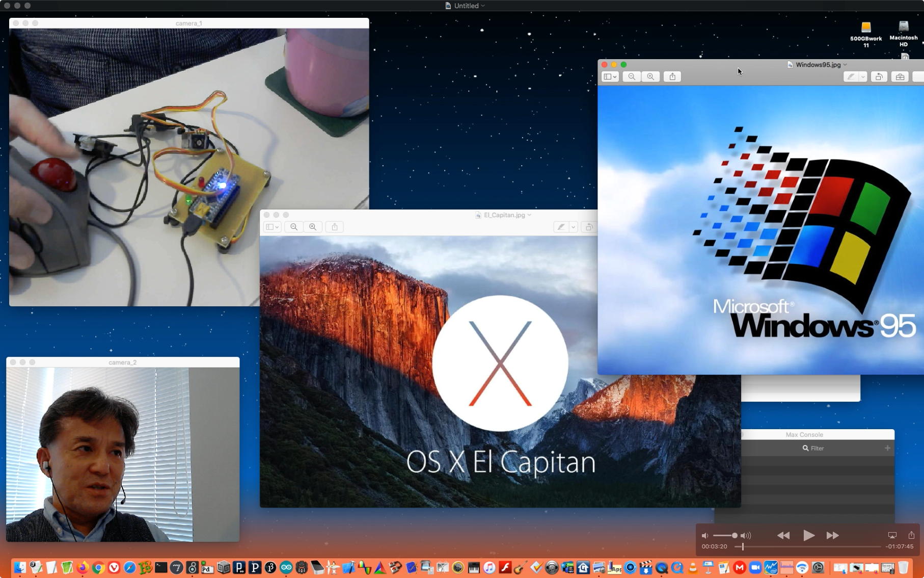Screen dimensions: 924x578
Task: Rotate the Windows95.jpg image
Action: 879,76
